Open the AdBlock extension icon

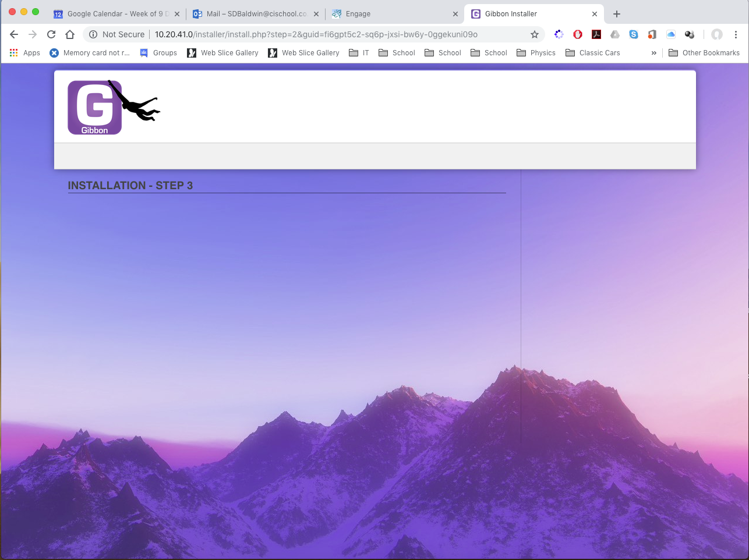tap(578, 34)
